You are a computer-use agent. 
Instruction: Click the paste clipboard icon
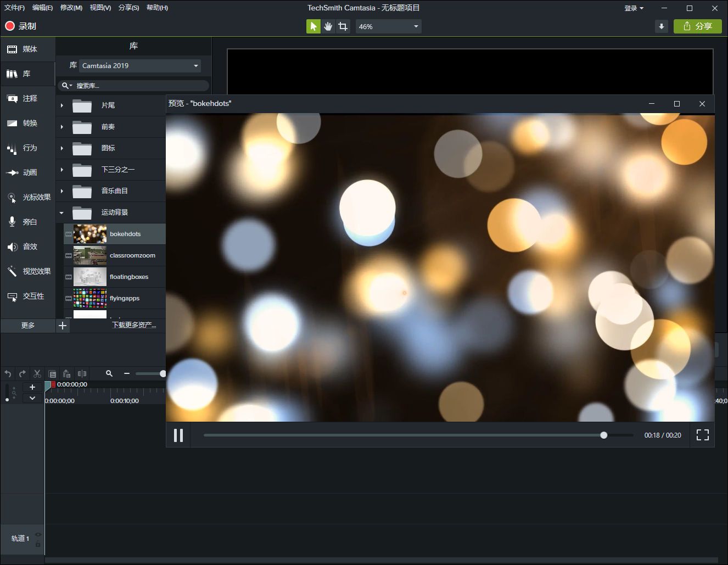pos(67,374)
